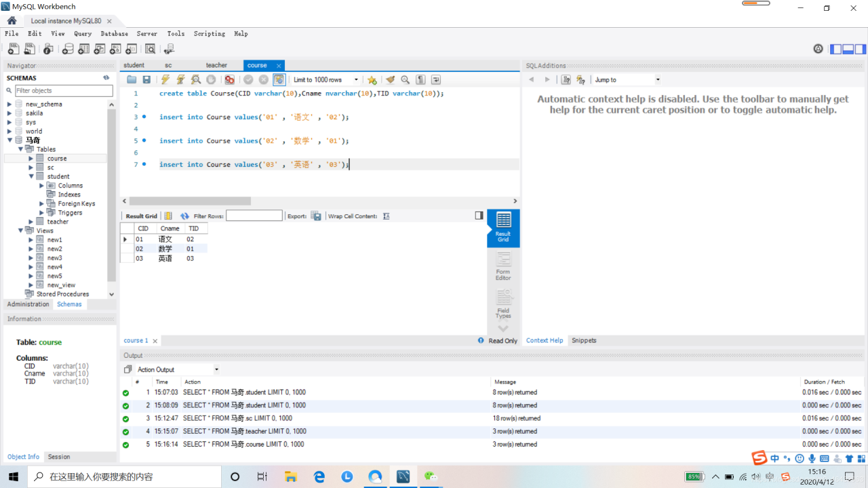The image size is (868, 488).
Task: Beautify query with broom icon
Action: click(x=390, y=80)
